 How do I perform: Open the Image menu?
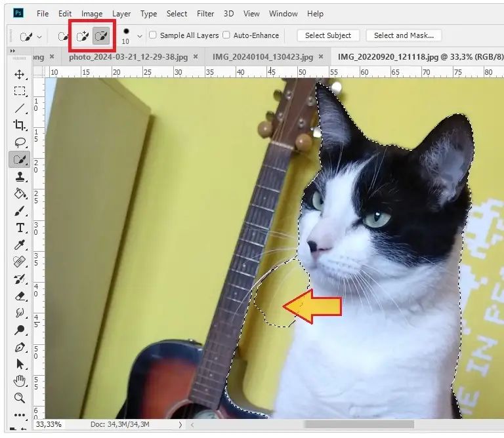(x=92, y=14)
